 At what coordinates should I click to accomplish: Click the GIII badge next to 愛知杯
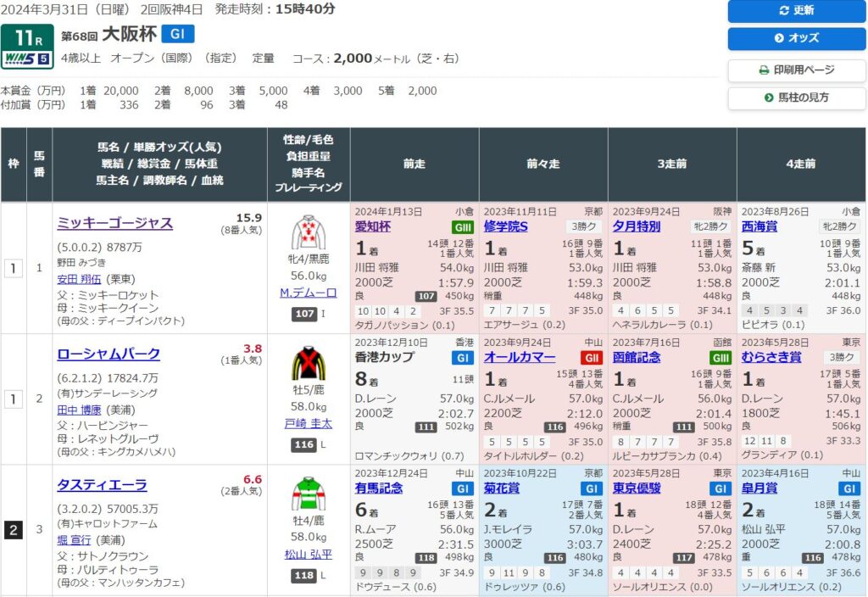tap(463, 227)
